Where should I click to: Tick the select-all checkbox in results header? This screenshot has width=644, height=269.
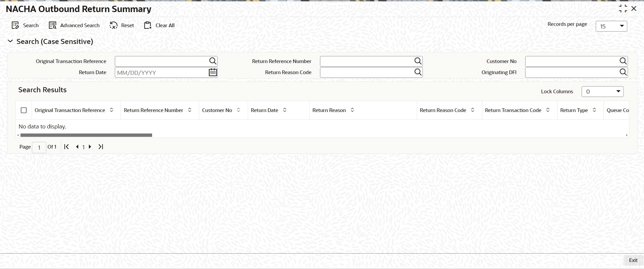pyautogui.click(x=24, y=110)
